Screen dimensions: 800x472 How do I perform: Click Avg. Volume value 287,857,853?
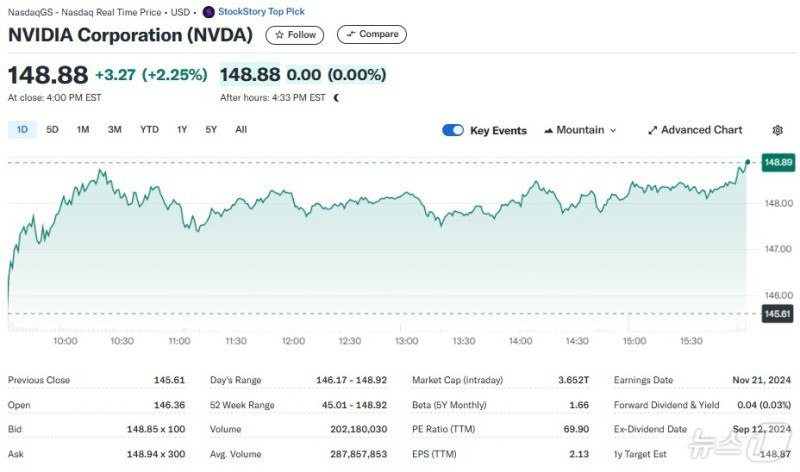[359, 454]
